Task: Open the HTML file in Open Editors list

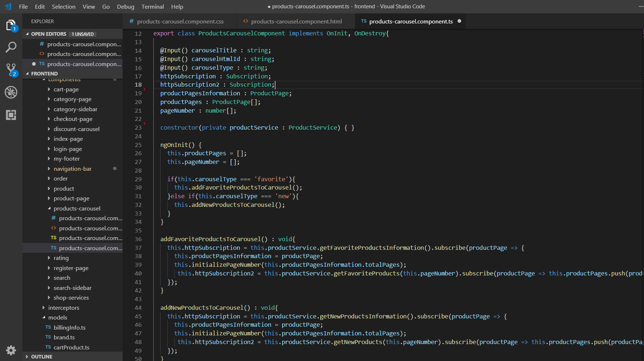Action: 72,54
